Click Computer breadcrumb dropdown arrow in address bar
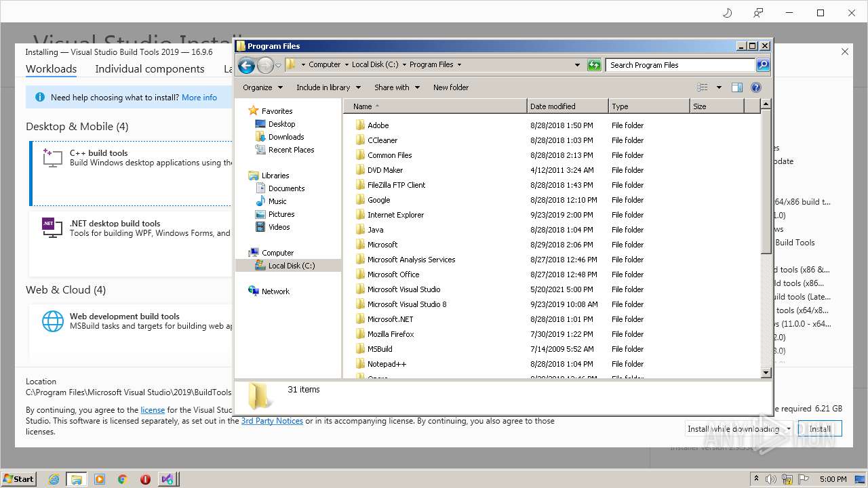The image size is (868, 488). (x=346, y=65)
